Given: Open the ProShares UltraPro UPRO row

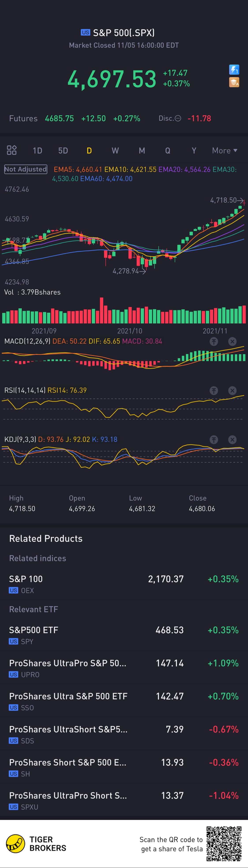Looking at the screenshot, I should tap(124, 668).
